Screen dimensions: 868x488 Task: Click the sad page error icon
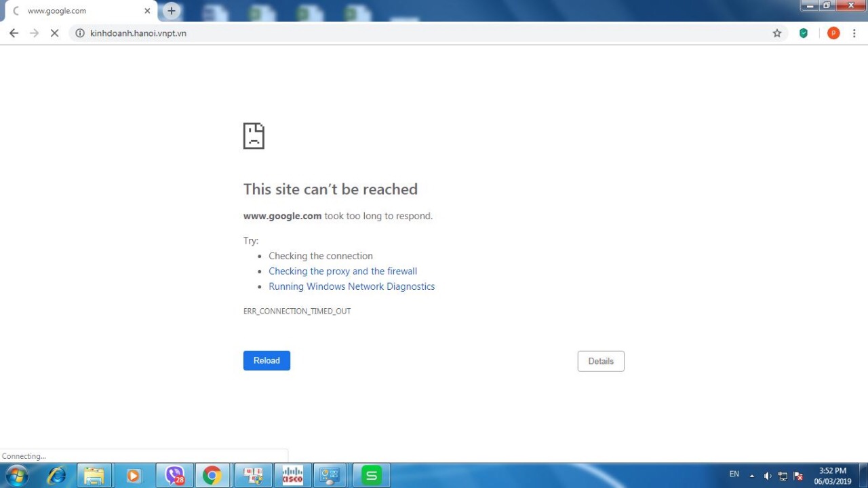(x=254, y=136)
